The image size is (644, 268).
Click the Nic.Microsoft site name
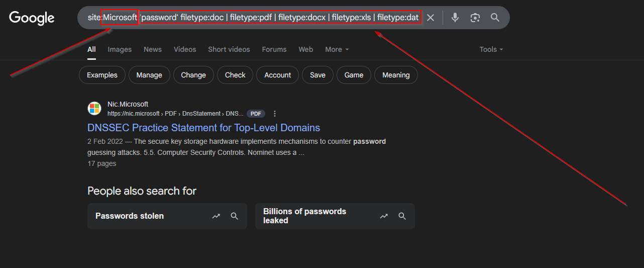[128, 104]
